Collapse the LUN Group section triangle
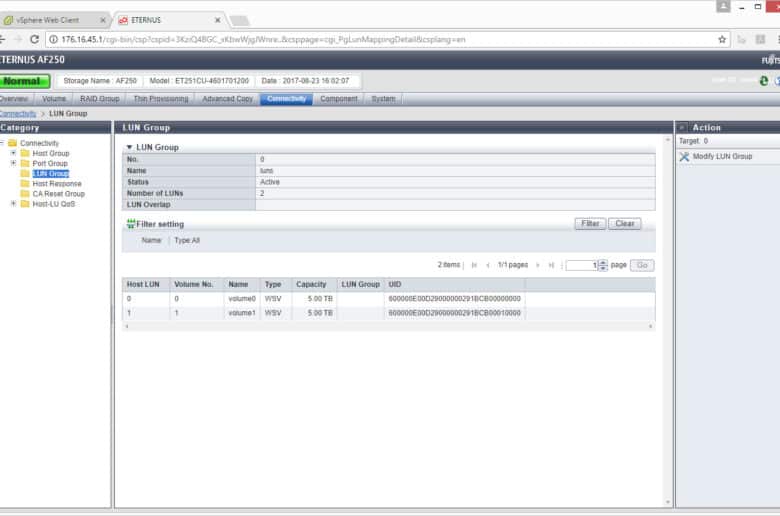780x516 pixels. (x=129, y=147)
